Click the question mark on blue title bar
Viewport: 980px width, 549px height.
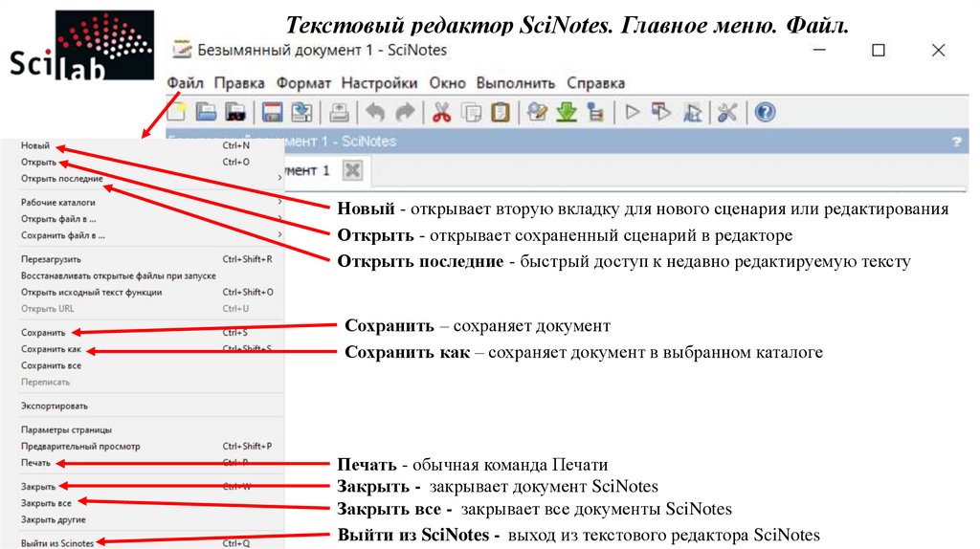point(956,142)
